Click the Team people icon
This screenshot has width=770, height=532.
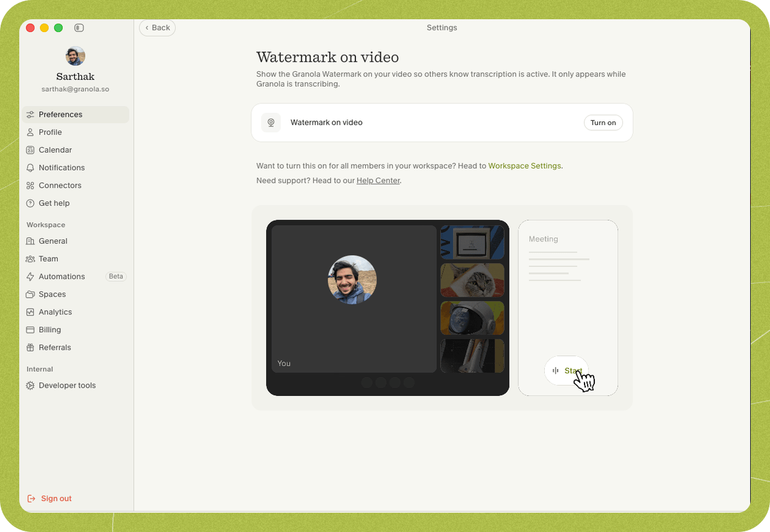(30, 259)
